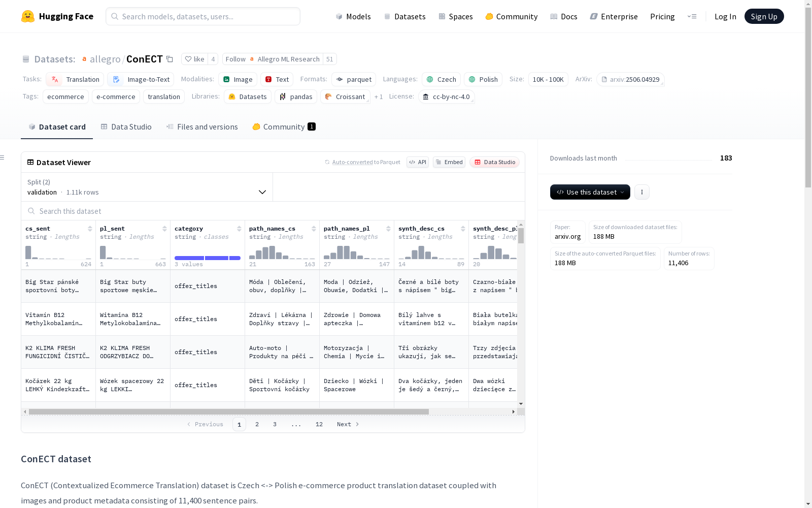Go to the Next page of rows
812x508 pixels.
[348, 424]
